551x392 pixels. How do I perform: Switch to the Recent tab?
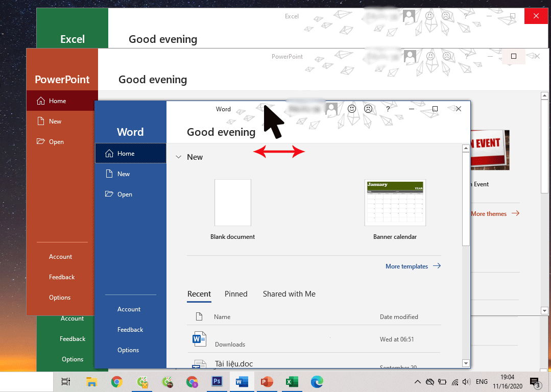coord(199,294)
